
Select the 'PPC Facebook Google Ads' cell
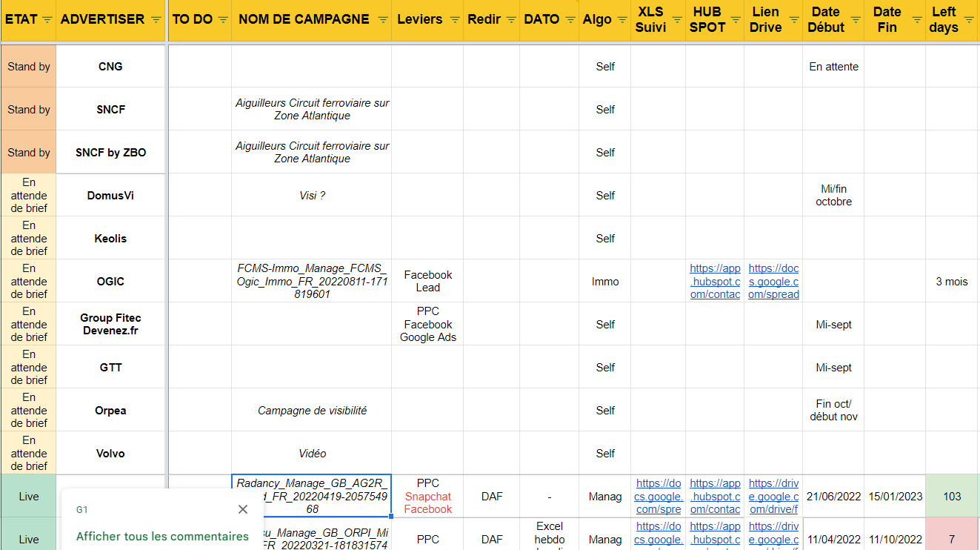click(427, 324)
